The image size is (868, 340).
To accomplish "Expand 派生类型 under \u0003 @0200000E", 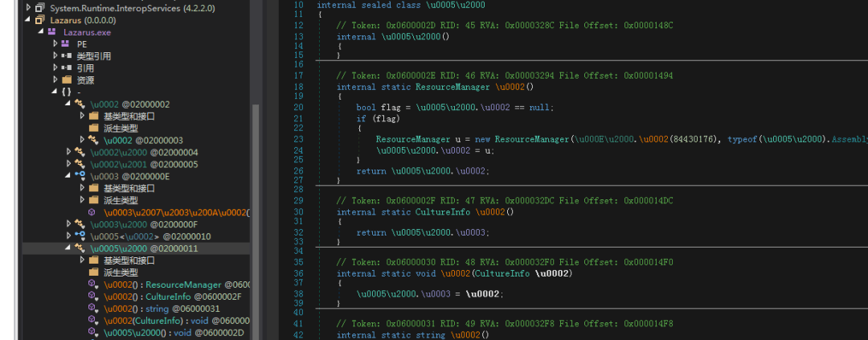I will point(82,200).
